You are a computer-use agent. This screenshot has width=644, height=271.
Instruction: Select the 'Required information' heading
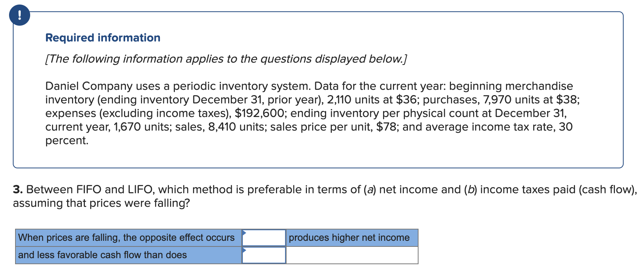(x=103, y=37)
